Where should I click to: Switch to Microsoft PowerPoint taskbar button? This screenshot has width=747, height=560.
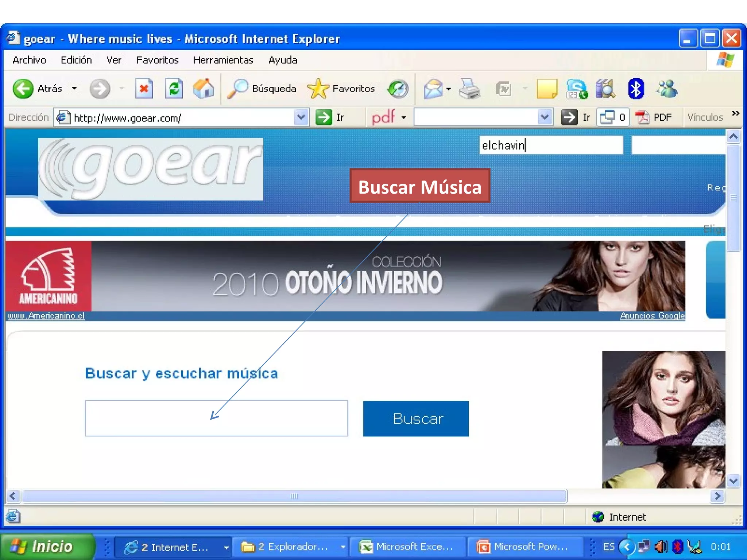pos(525,547)
